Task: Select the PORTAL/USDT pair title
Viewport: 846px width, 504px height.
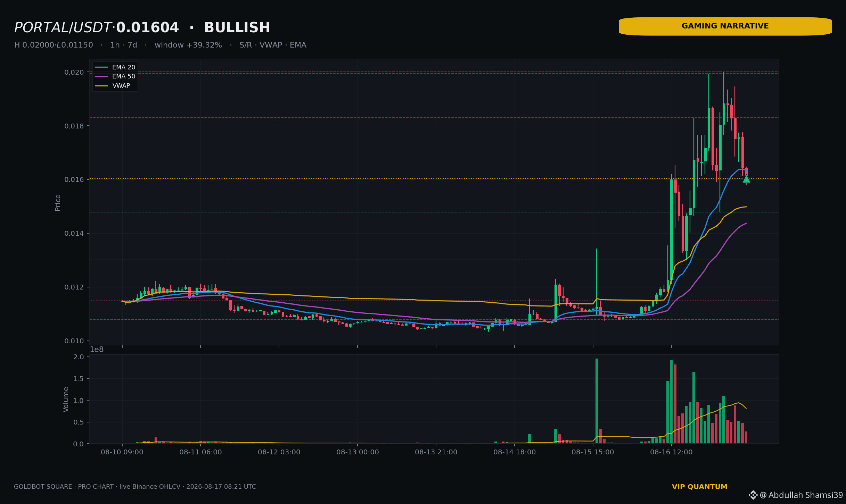Action: (x=63, y=28)
